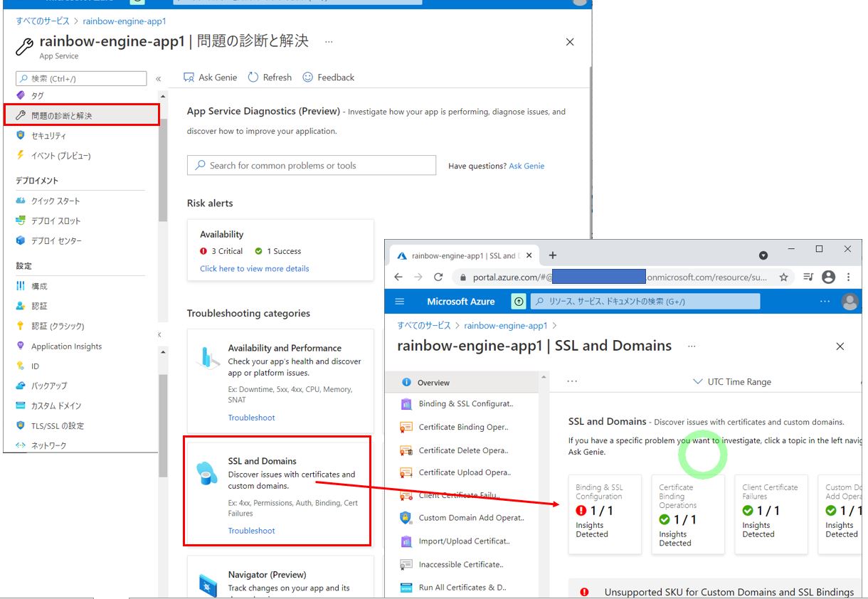868x599 pixels.
Task: Open Run All Certificates & D.. detector
Action: tap(462, 588)
